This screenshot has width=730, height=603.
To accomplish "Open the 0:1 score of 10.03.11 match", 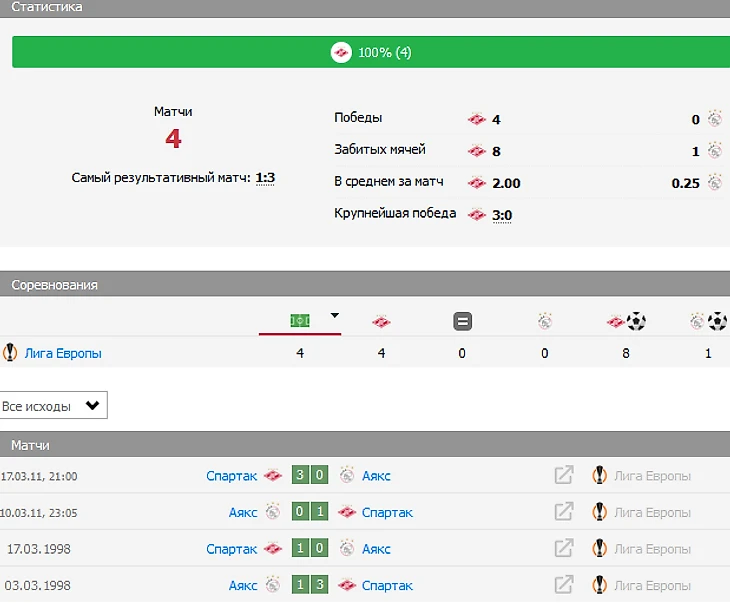I will [310, 511].
